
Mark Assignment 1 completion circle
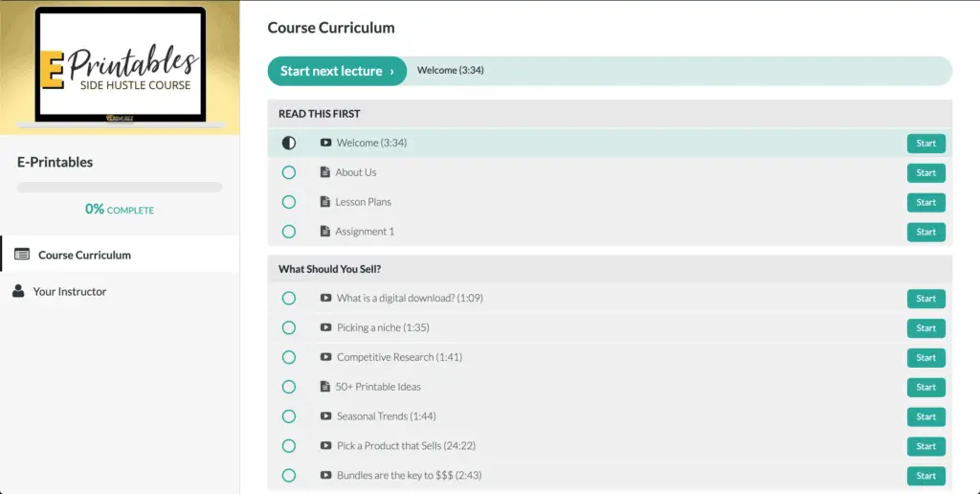(289, 232)
